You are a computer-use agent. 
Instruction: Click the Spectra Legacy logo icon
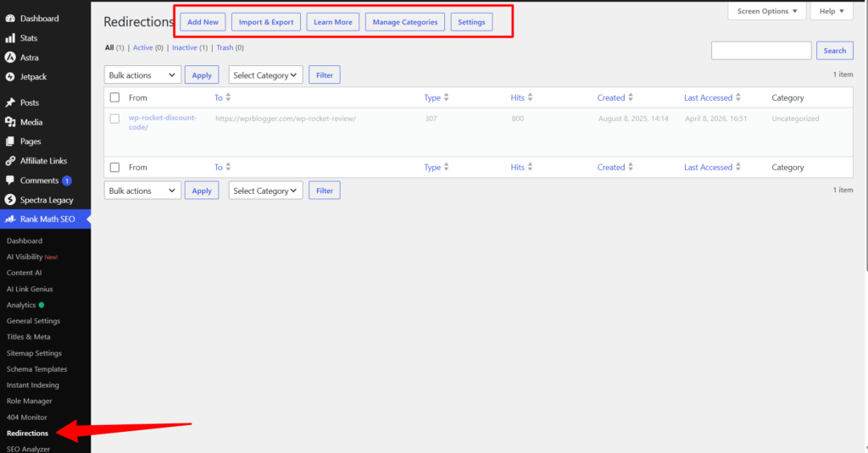tap(10, 200)
